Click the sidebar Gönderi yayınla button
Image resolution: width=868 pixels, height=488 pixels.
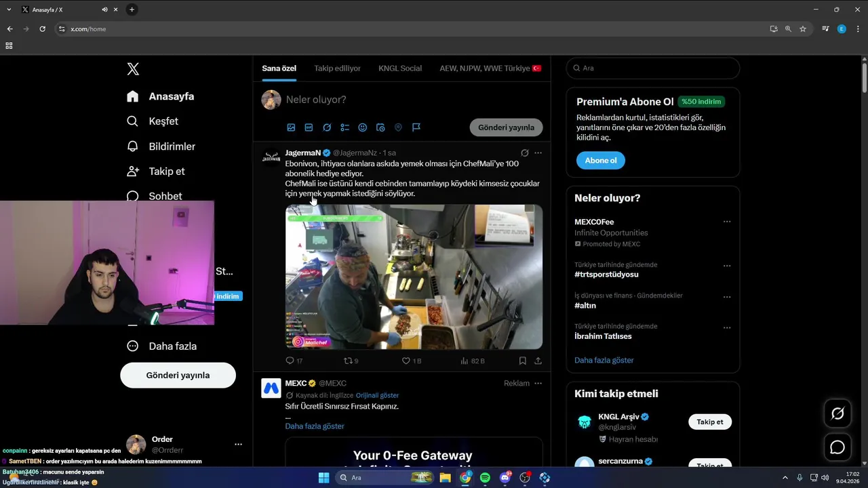click(x=178, y=375)
